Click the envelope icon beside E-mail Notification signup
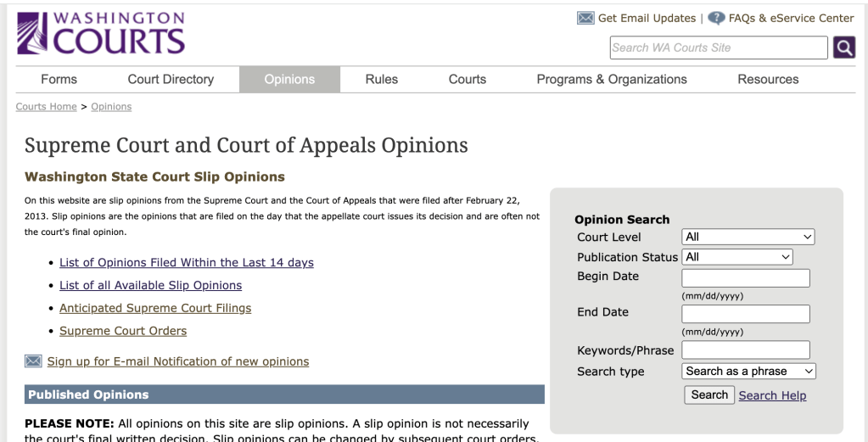This screenshot has width=868, height=442. (x=33, y=361)
